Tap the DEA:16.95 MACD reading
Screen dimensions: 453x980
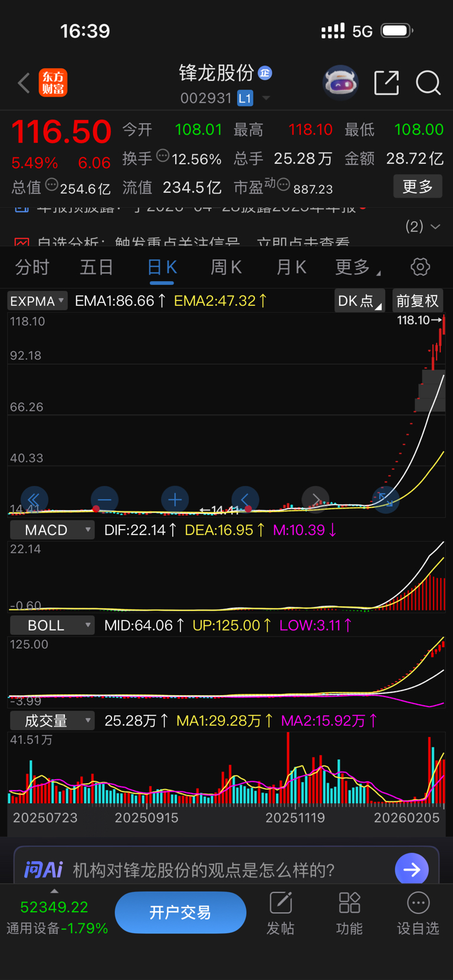(225, 530)
